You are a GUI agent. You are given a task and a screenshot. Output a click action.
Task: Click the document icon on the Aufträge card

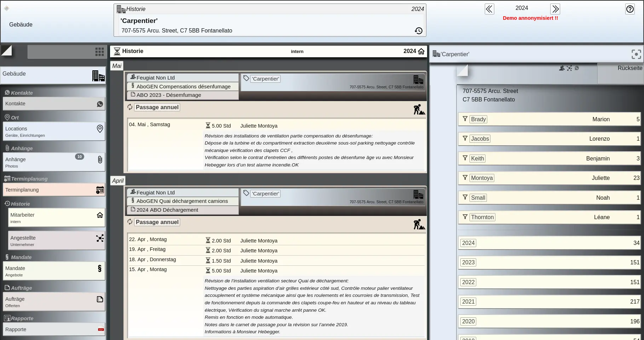click(100, 299)
